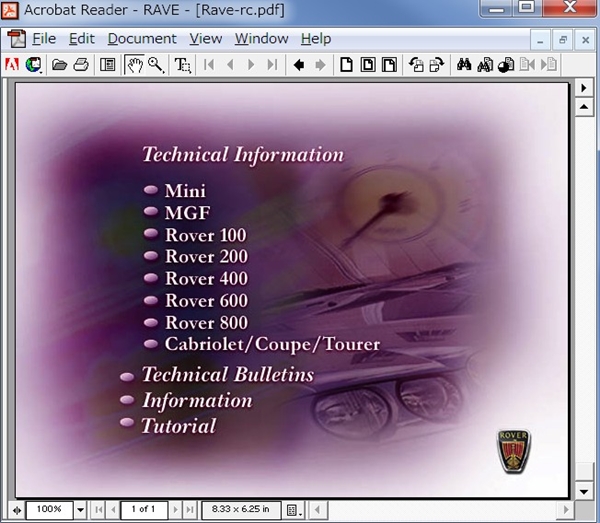
Task: Open the page layout dropdown in status bar
Action: click(293, 510)
